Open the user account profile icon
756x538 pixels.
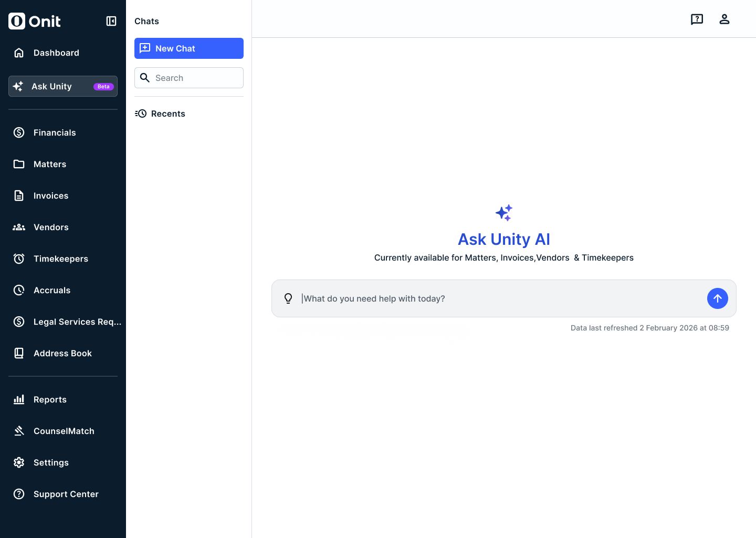tap(724, 19)
